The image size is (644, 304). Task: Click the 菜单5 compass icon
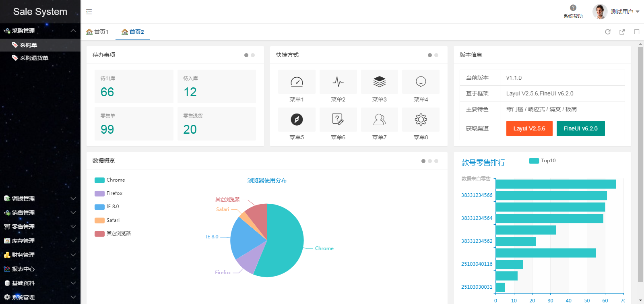[297, 120]
